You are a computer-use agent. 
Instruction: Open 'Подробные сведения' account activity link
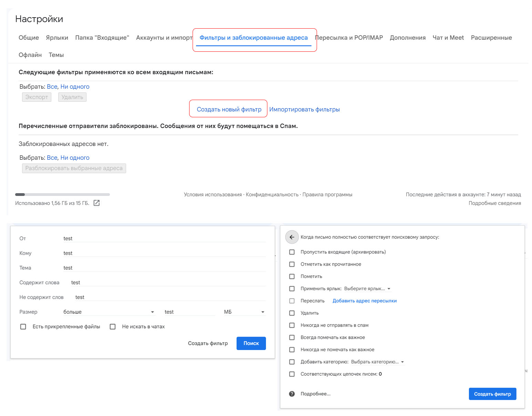tap(495, 203)
